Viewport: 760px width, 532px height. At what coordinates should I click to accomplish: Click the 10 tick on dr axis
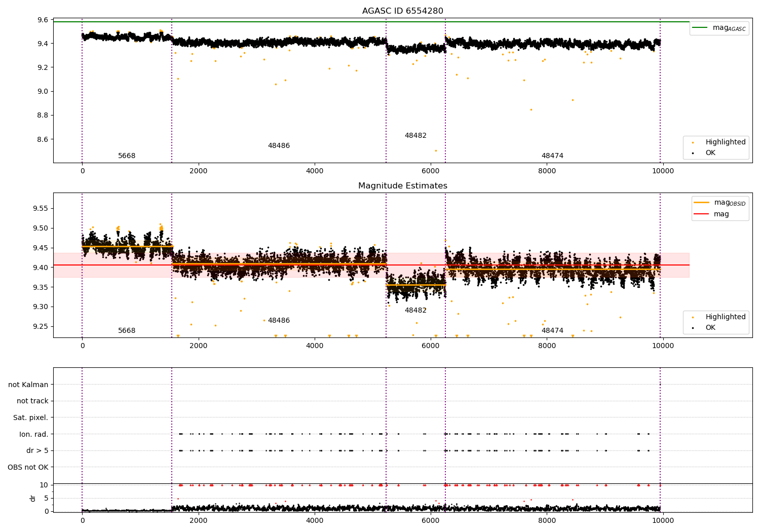(x=44, y=485)
